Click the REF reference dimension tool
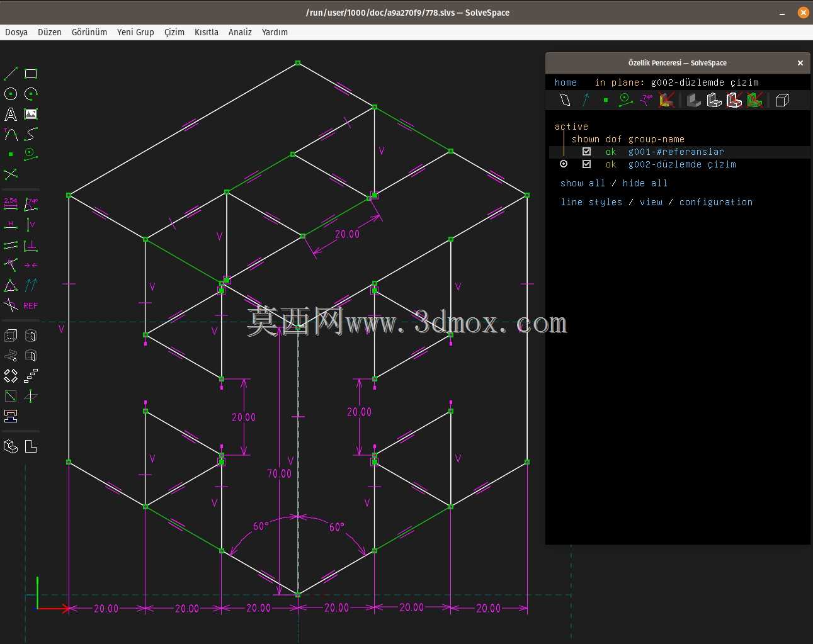The image size is (813, 644). click(31, 305)
